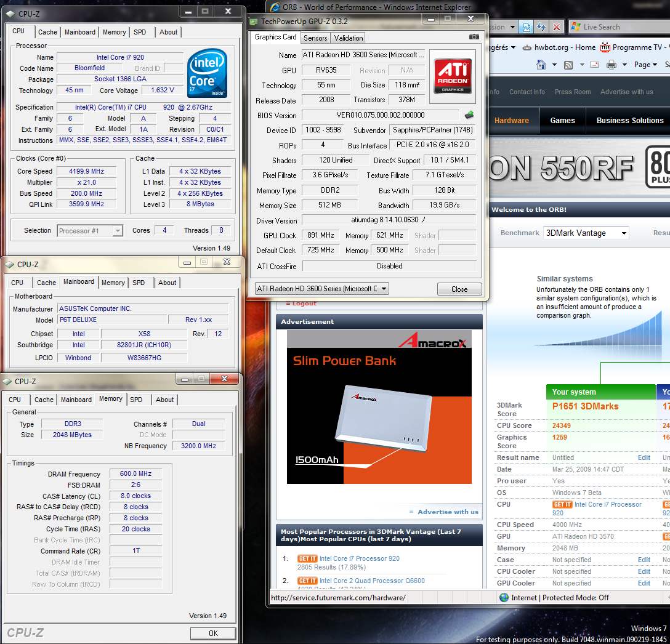The width and height of the screenshot is (670, 644).
Task: Switch to the Sensors tab in GPU-Z
Action: point(315,38)
